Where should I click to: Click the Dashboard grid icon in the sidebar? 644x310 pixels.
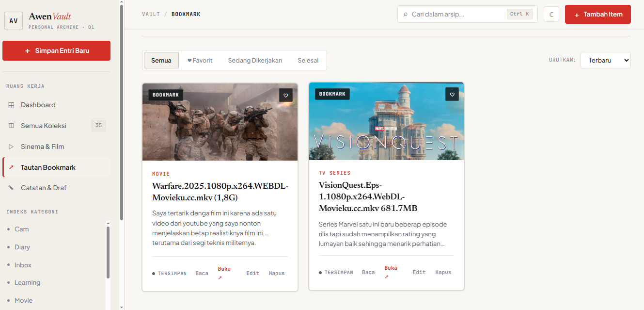pyautogui.click(x=12, y=105)
